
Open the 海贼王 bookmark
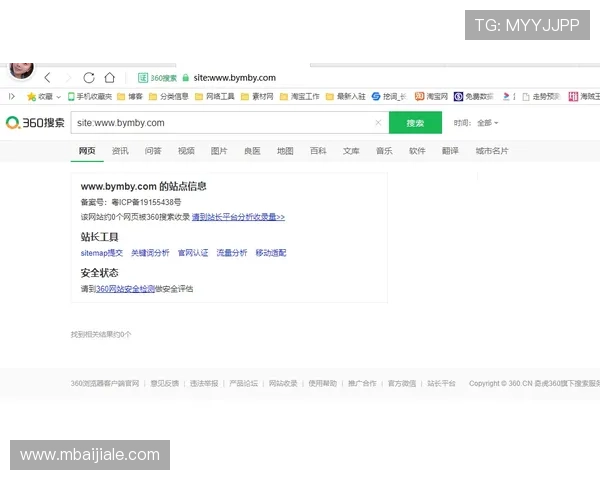pyautogui.click(x=584, y=96)
